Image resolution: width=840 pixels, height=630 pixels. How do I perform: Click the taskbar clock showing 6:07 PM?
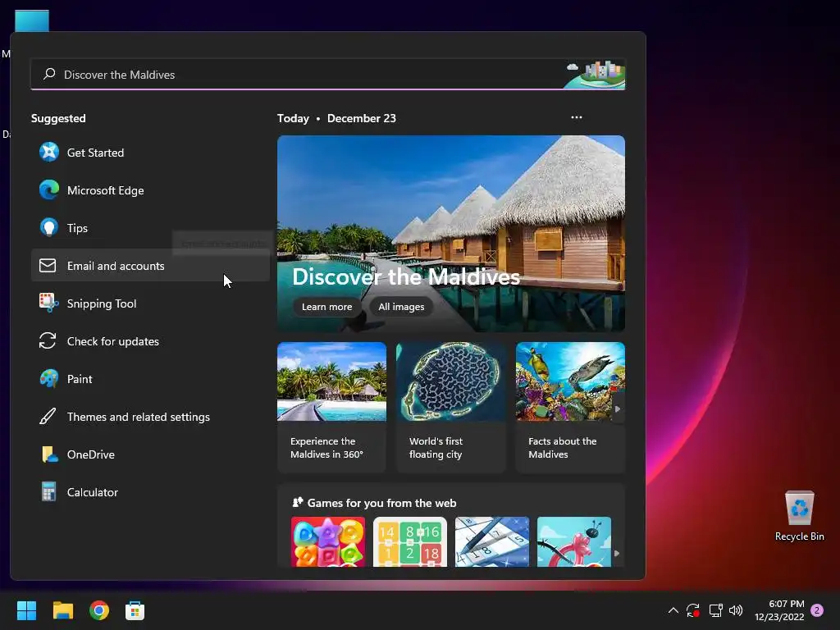pos(779,610)
